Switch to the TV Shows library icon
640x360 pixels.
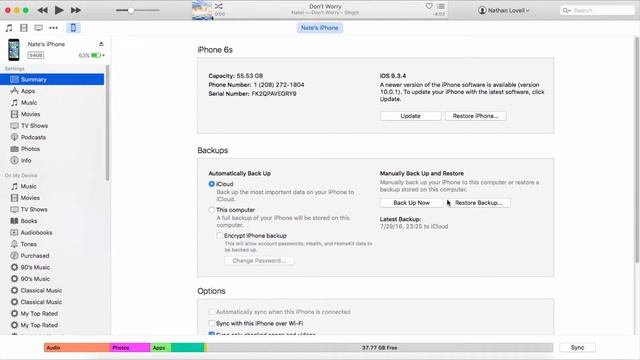[38, 28]
